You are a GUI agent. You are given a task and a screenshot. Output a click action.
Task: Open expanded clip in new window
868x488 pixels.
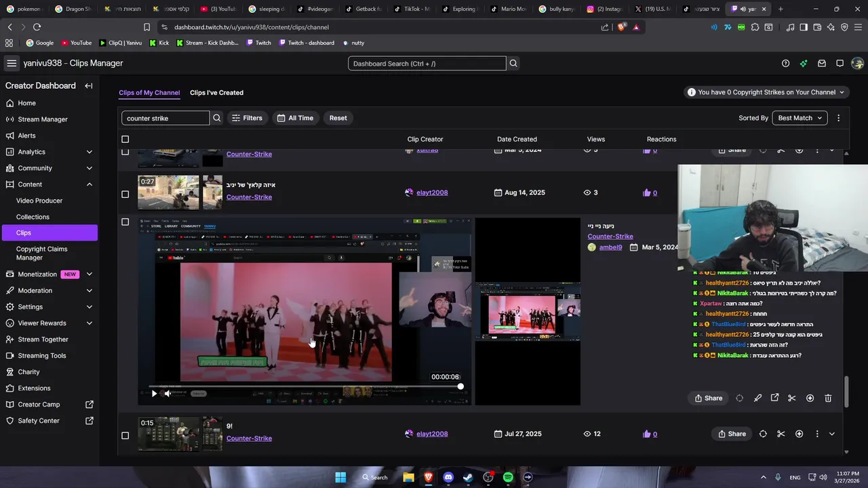[x=774, y=398]
